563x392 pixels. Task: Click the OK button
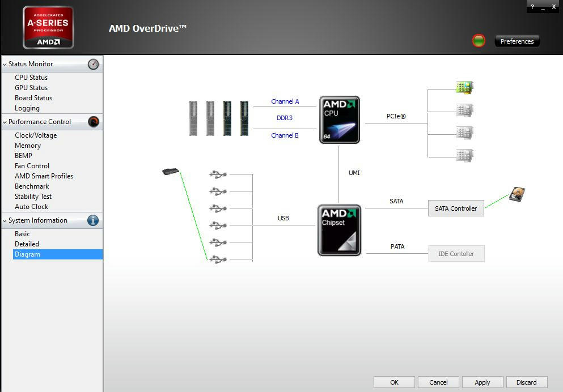(x=394, y=382)
